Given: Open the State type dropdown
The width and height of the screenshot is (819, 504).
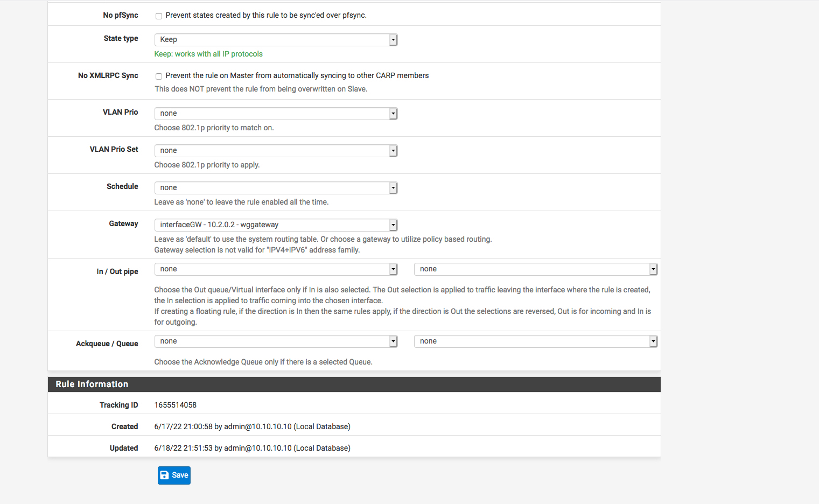Looking at the screenshot, I should tap(276, 40).
